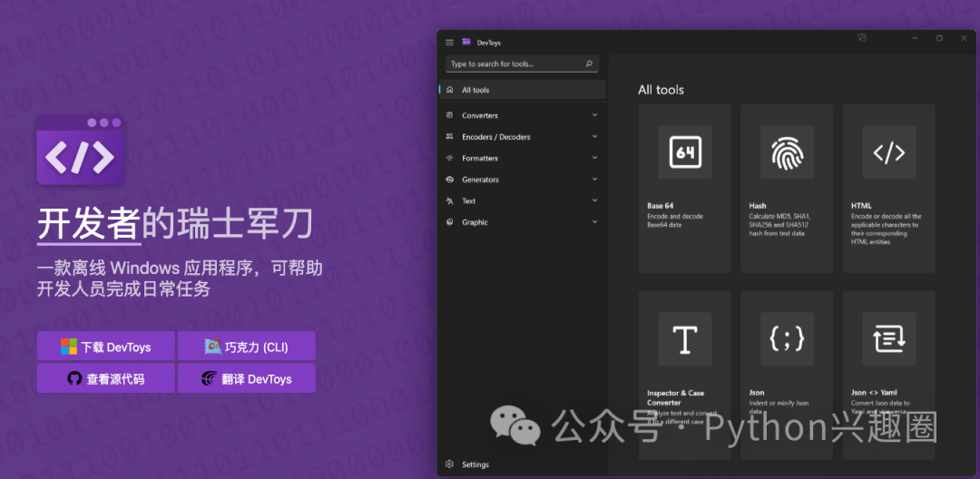Click the search magnifier icon
Image resolution: width=980 pixels, height=479 pixels.
[589, 64]
